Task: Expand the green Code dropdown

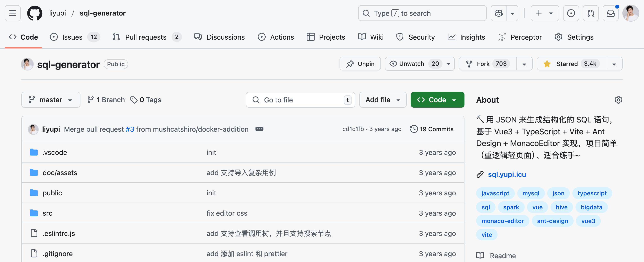Action: click(437, 100)
